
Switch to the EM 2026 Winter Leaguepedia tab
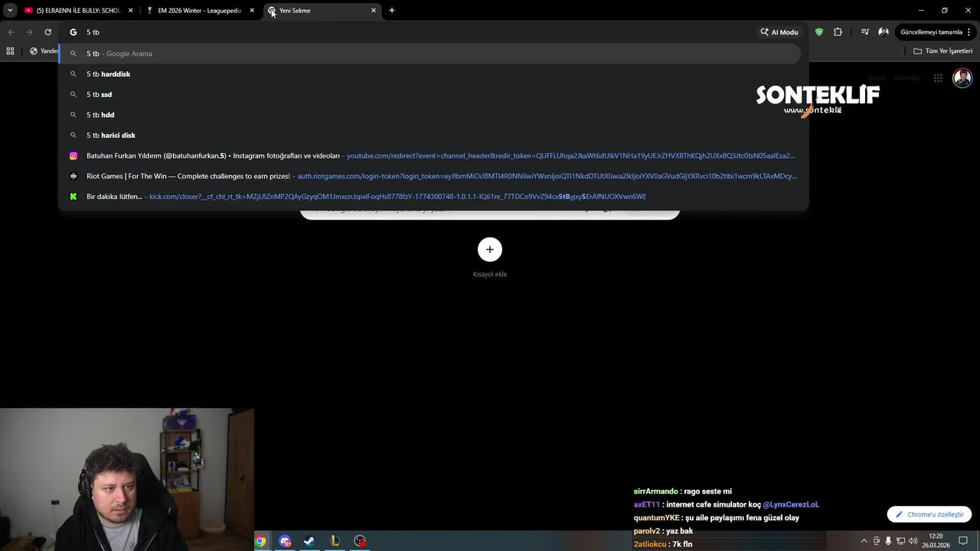[x=201, y=11]
